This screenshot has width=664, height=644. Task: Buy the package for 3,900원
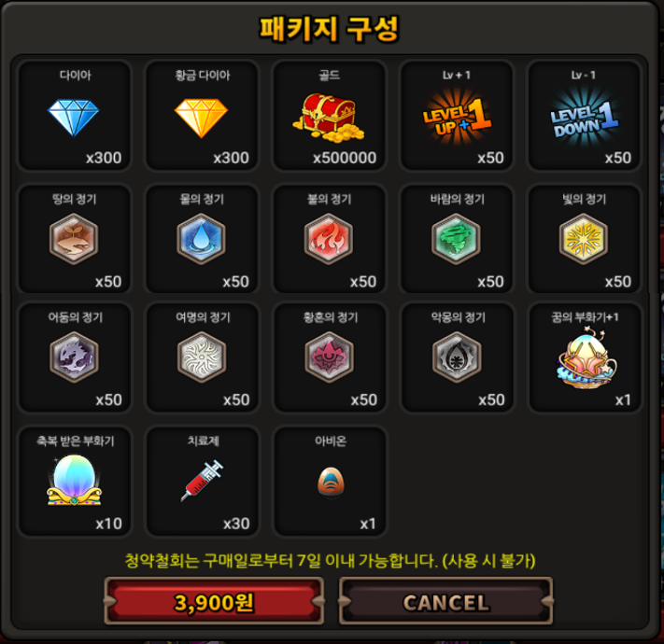pyautogui.click(x=214, y=601)
